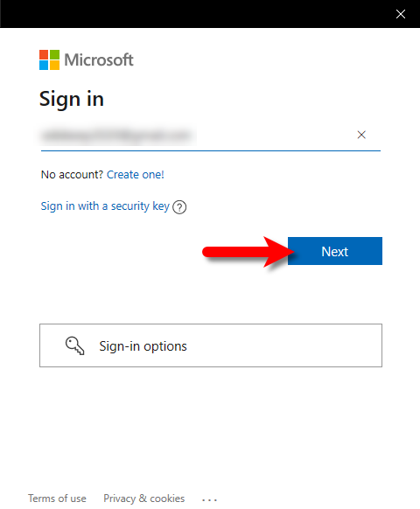Open the Sign-in options button
Screen dimensions: 420x509
[211, 345]
